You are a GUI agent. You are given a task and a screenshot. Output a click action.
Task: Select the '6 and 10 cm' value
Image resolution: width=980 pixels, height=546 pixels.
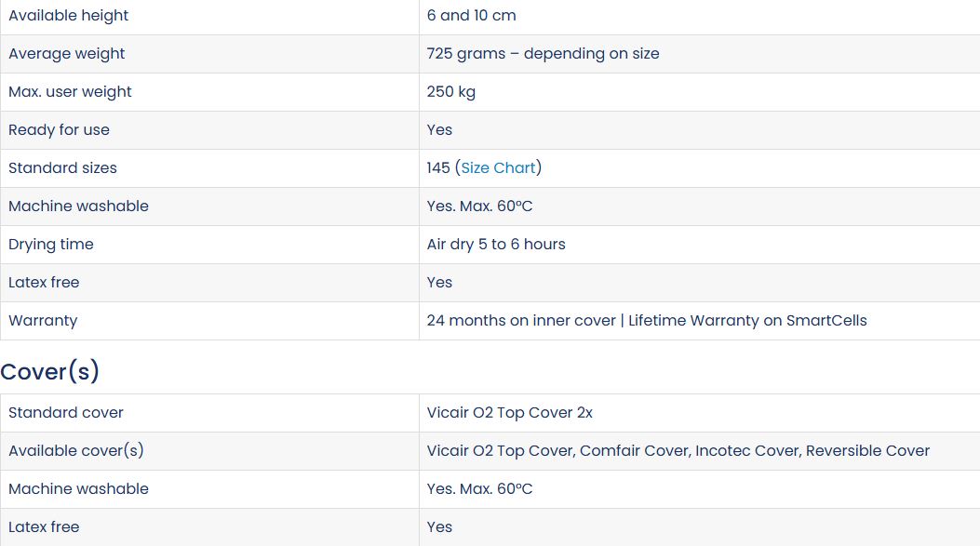(471, 16)
